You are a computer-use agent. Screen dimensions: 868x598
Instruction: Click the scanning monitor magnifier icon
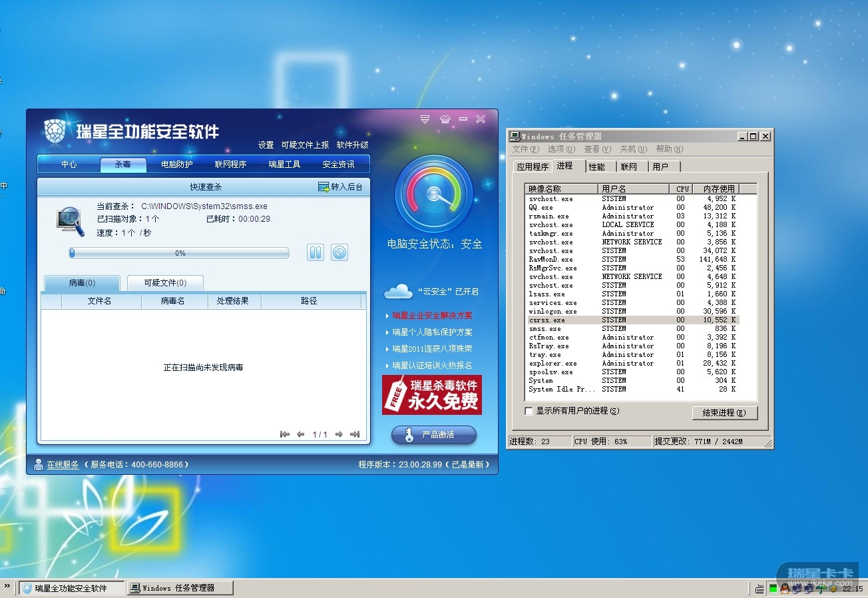tap(71, 222)
